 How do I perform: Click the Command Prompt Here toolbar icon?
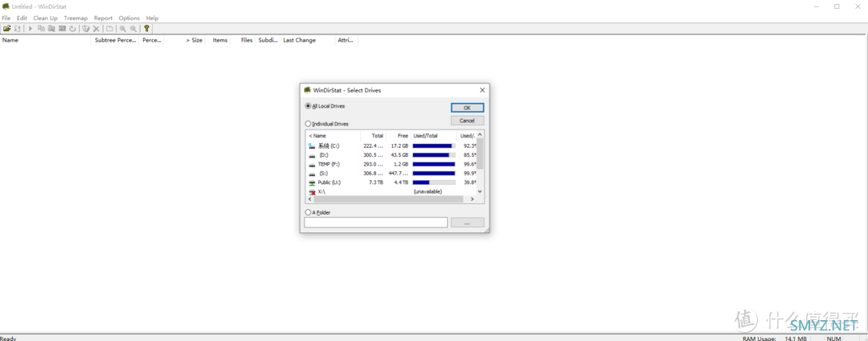pos(62,28)
